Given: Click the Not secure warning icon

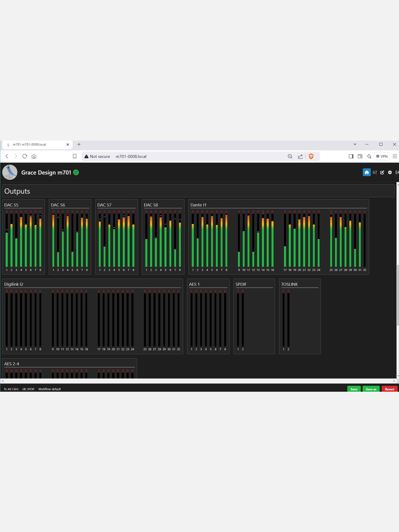Looking at the screenshot, I should pos(87,157).
